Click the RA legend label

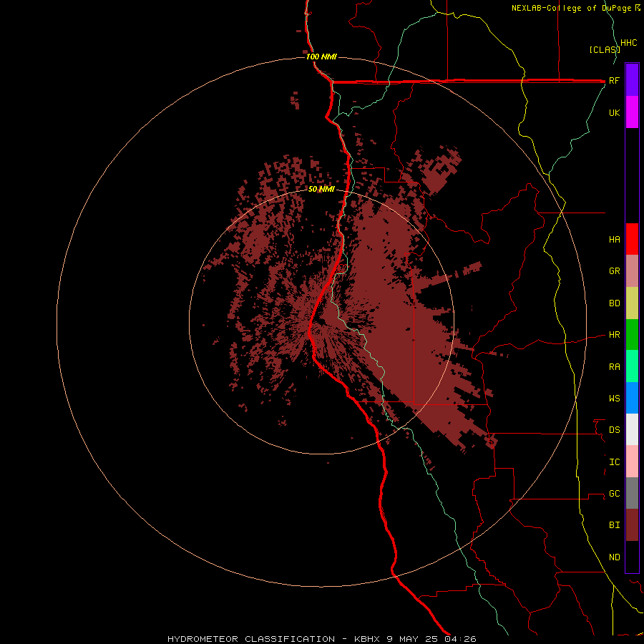pyautogui.click(x=615, y=367)
